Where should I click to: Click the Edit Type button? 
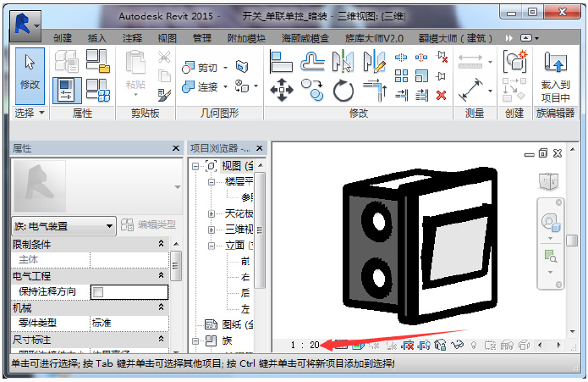coord(149,224)
